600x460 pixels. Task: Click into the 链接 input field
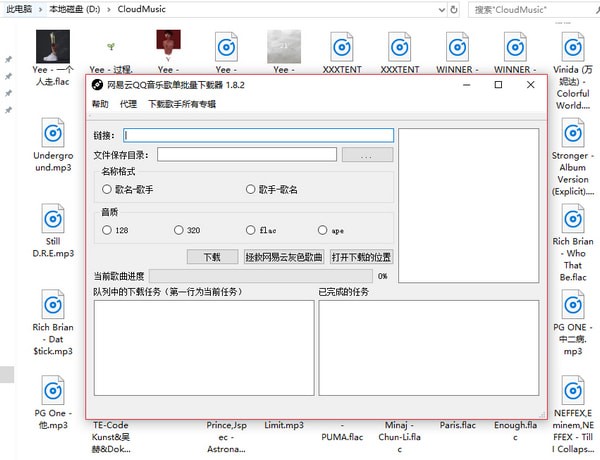point(258,135)
